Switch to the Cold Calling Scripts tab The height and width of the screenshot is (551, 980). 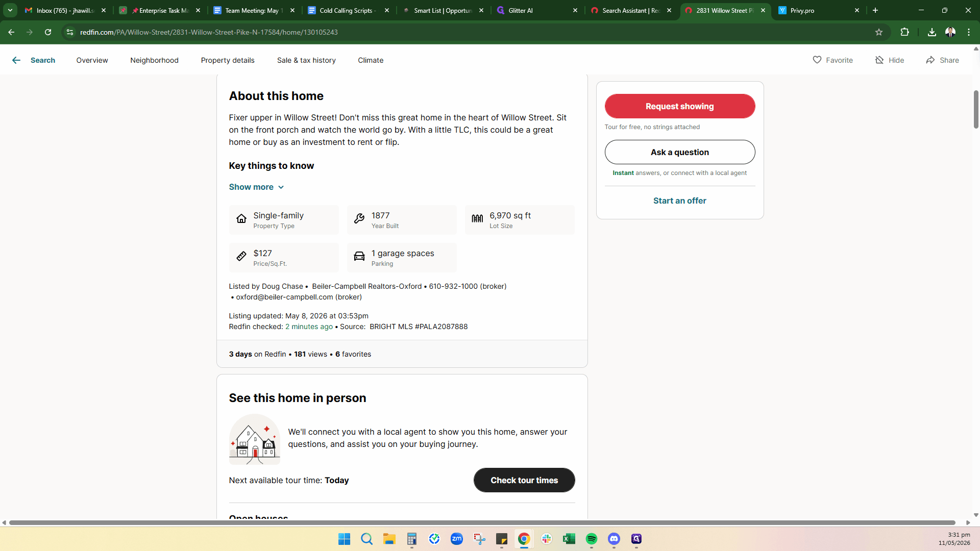pos(348,10)
